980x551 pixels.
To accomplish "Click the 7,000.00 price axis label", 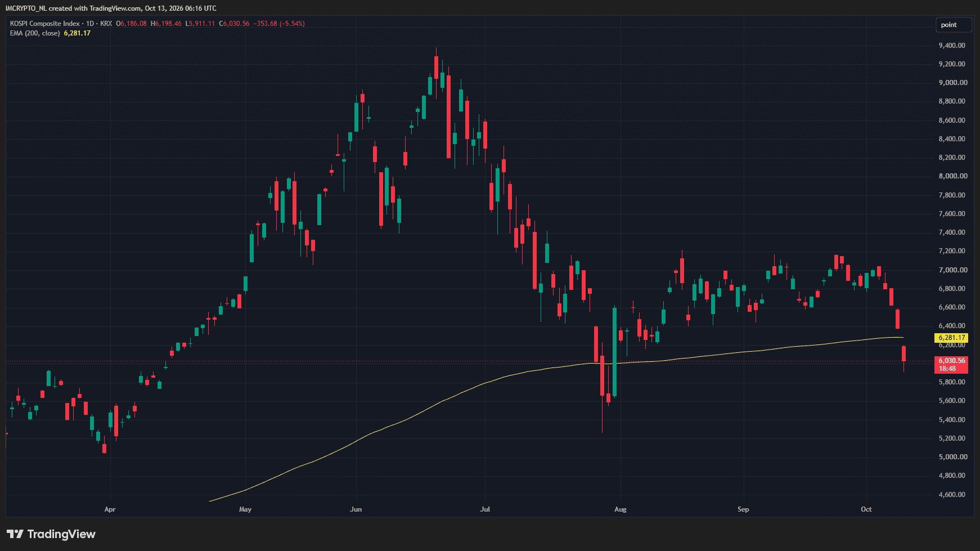I will pyautogui.click(x=953, y=270).
